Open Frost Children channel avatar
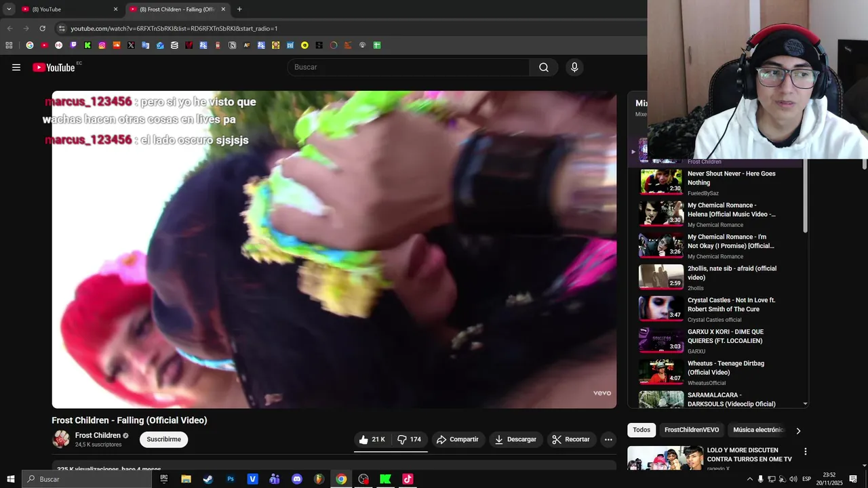 [61, 439]
